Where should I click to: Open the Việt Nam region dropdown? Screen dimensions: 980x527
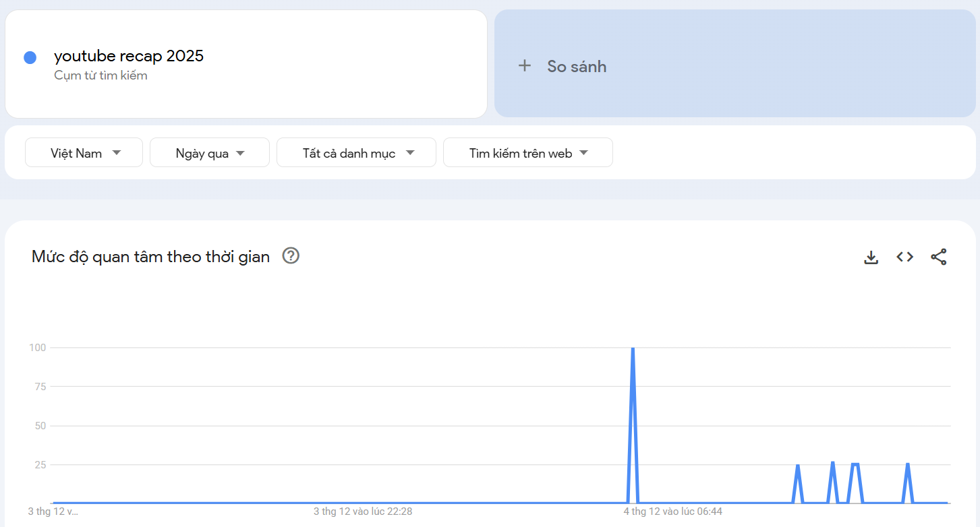click(x=84, y=152)
